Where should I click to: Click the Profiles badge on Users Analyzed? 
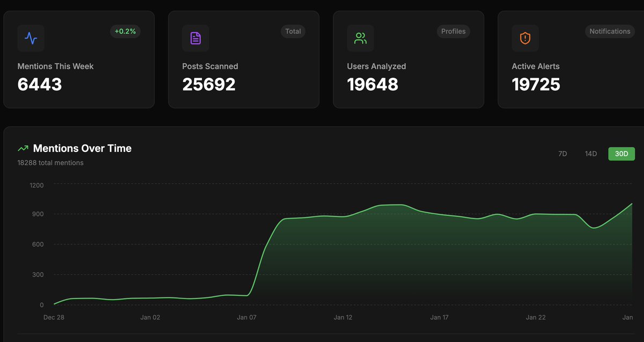453,31
